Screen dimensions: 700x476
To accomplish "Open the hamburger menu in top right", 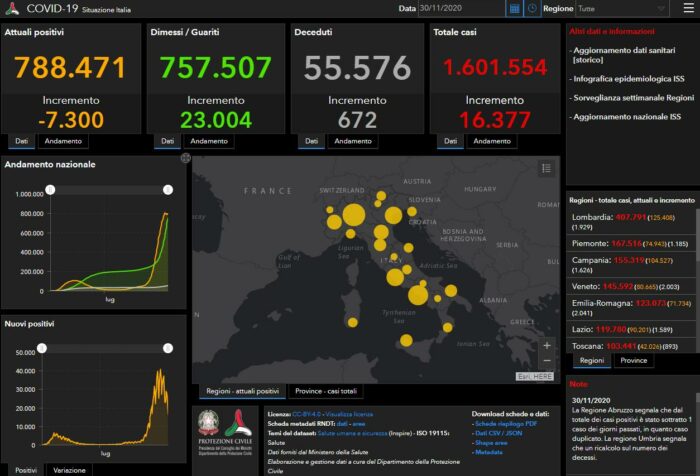I will click(x=688, y=8).
